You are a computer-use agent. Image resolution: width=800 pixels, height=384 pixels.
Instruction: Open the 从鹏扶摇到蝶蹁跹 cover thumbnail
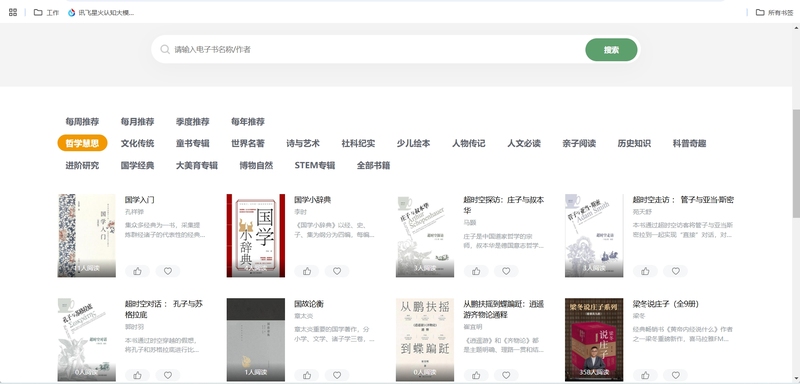[x=425, y=340]
